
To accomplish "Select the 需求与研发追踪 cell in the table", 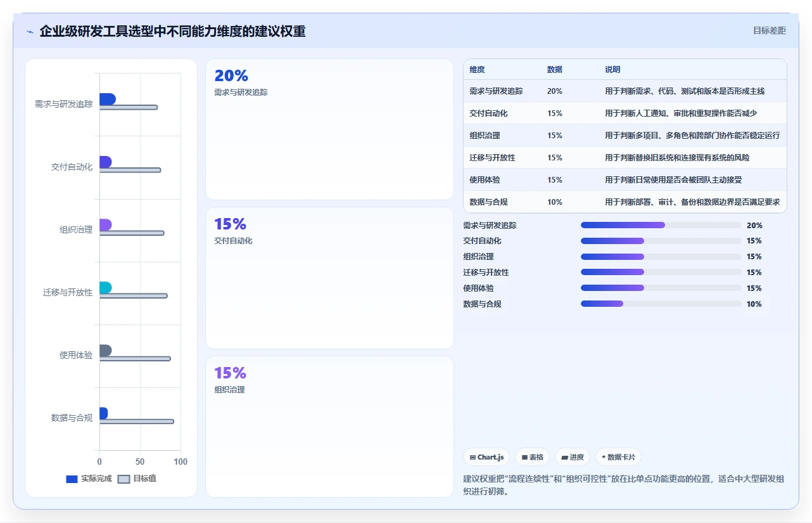I will (x=496, y=91).
